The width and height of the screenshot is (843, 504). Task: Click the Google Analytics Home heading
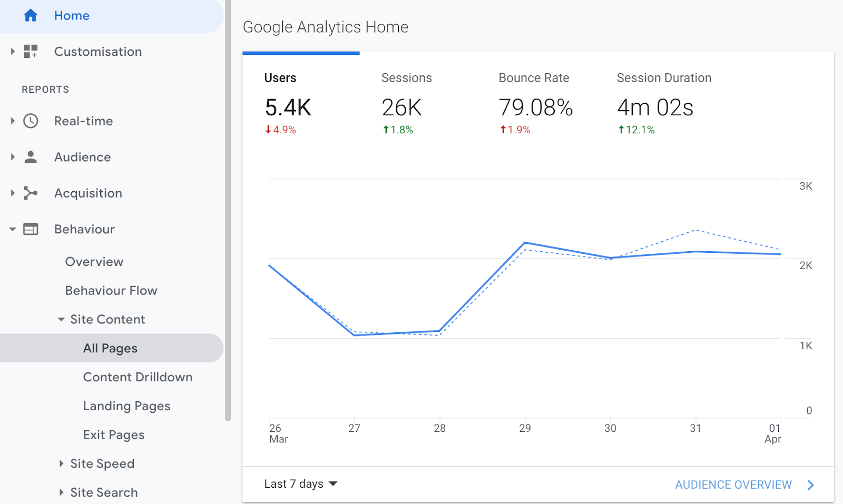coord(326,27)
